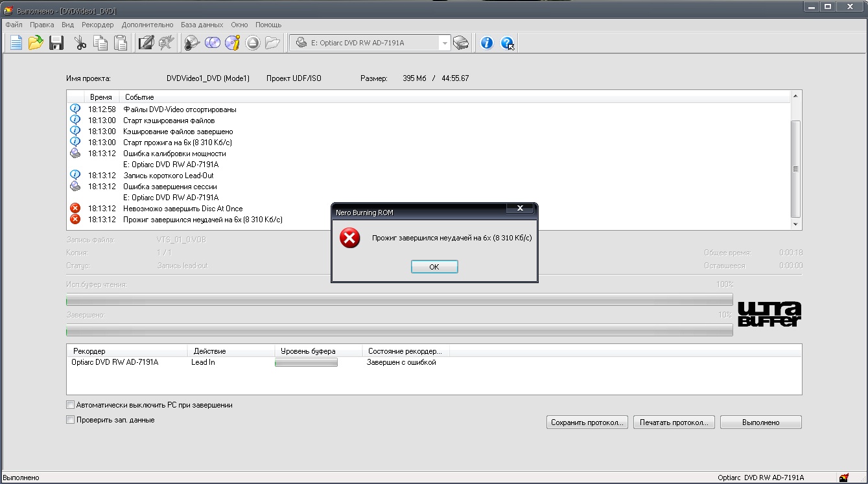Click the red error icon in dialog
The height and width of the screenshot is (484, 868).
[350, 238]
